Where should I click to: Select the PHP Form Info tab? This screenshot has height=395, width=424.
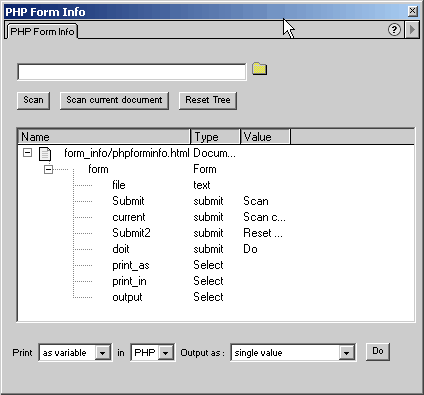point(42,31)
